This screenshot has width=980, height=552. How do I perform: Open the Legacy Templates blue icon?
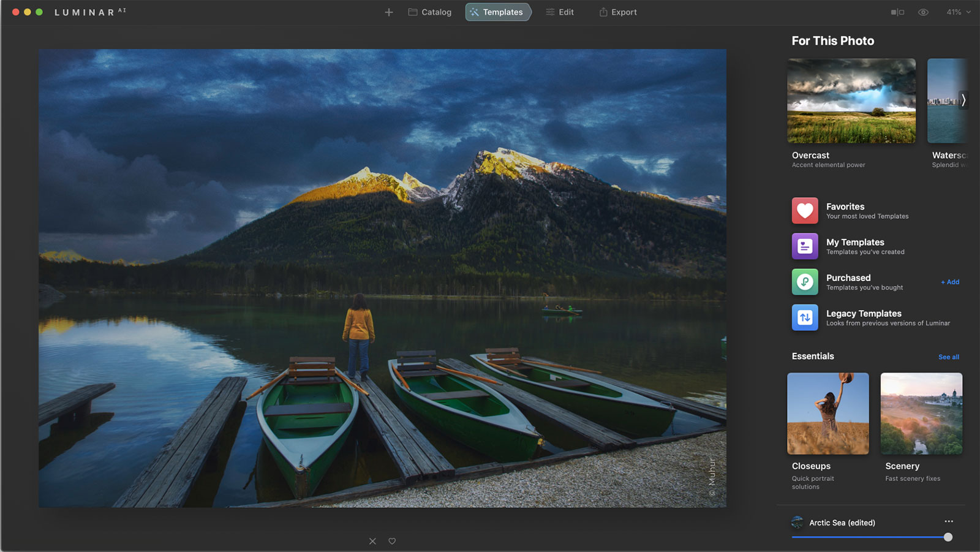(x=805, y=317)
